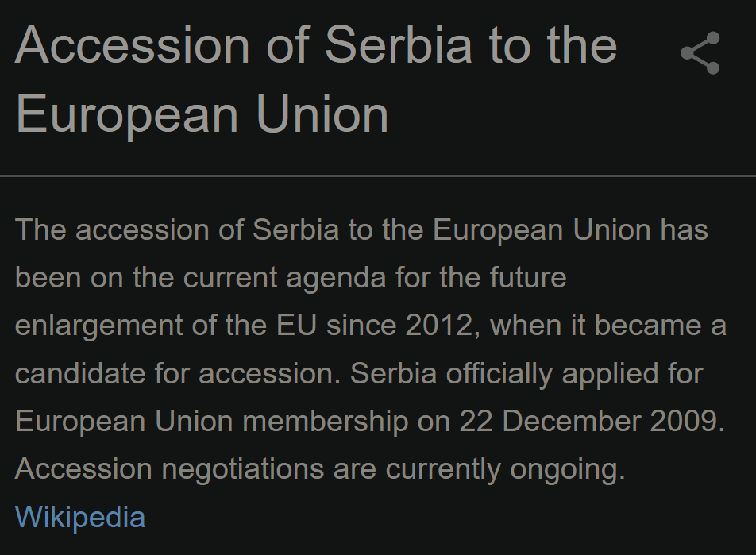Click the share icon beside the title
This screenshot has width=756, height=555.
pos(700,53)
